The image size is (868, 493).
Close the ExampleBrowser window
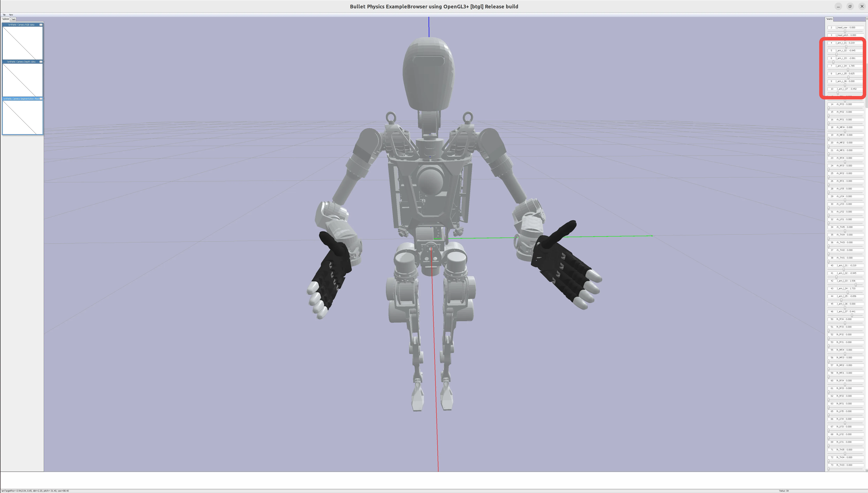pos(862,6)
